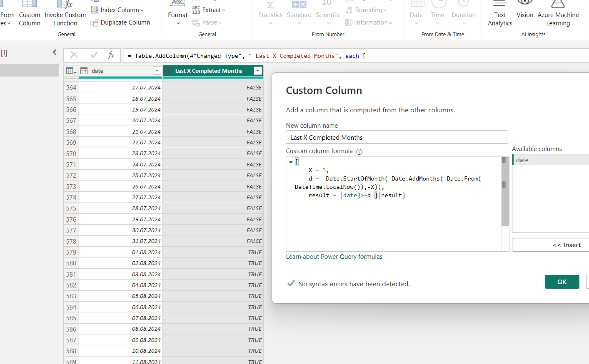Click the formula bar expression text
This screenshot has width=589, height=364.
247,56
